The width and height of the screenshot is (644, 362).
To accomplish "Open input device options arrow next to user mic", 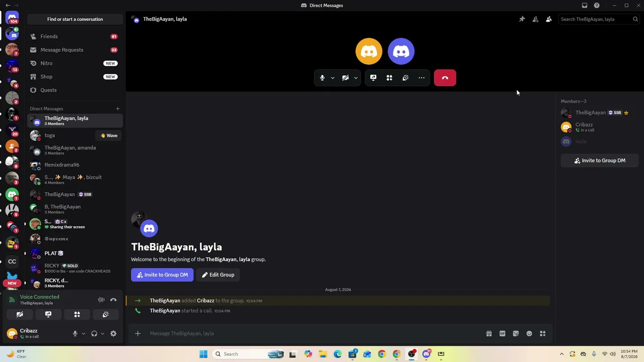I will 84,333.
